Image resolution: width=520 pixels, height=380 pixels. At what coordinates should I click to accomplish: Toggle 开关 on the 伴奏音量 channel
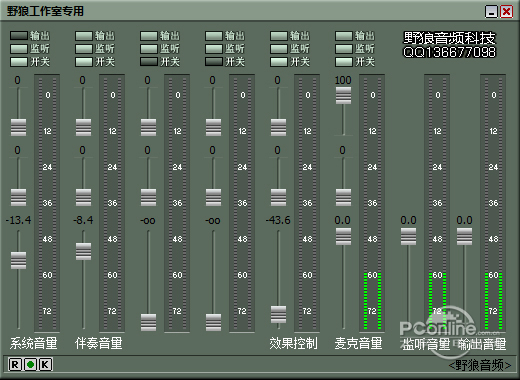coord(84,62)
